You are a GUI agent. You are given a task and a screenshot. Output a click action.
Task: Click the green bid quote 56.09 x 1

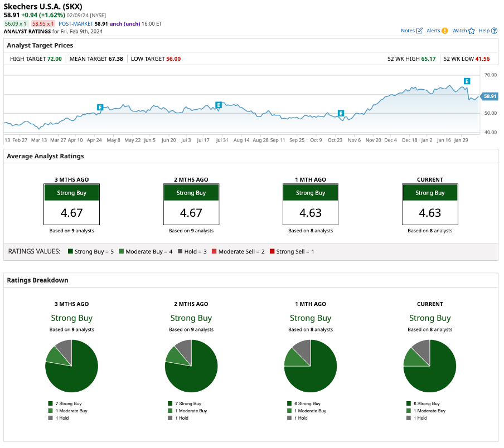pyautogui.click(x=16, y=24)
